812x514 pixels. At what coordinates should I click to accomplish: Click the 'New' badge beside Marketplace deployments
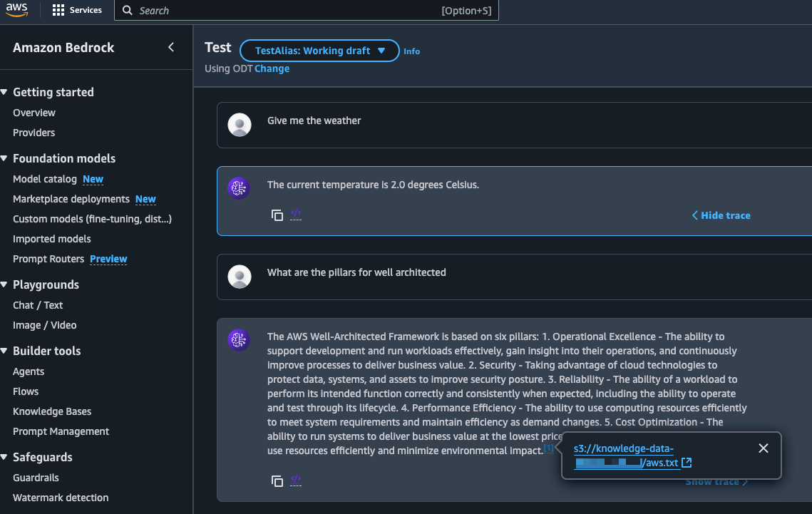(x=145, y=200)
